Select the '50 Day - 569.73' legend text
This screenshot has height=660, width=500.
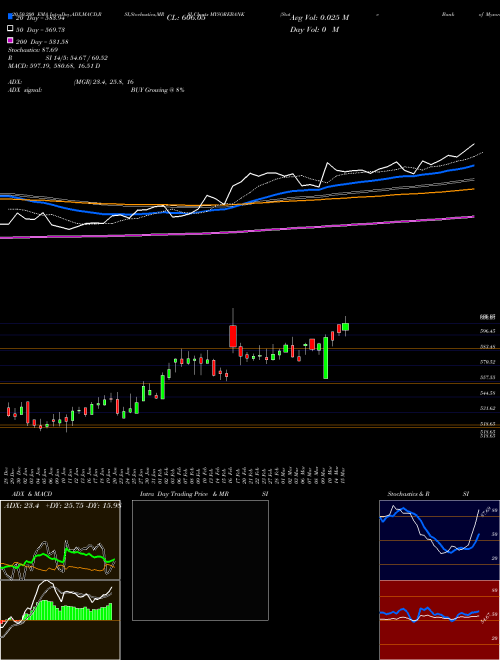pyautogui.click(x=40, y=30)
